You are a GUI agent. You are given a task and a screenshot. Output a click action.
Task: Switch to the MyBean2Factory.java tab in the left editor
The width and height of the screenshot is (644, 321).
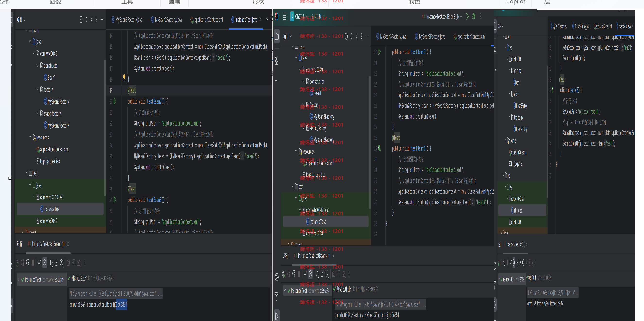(166, 20)
